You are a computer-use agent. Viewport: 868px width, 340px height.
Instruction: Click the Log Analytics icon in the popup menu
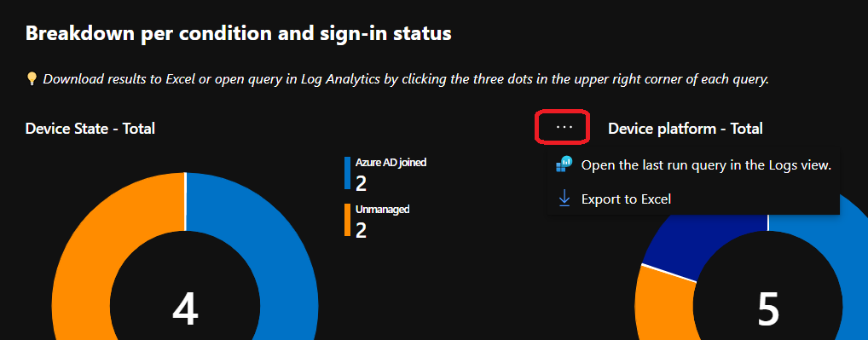point(564,165)
